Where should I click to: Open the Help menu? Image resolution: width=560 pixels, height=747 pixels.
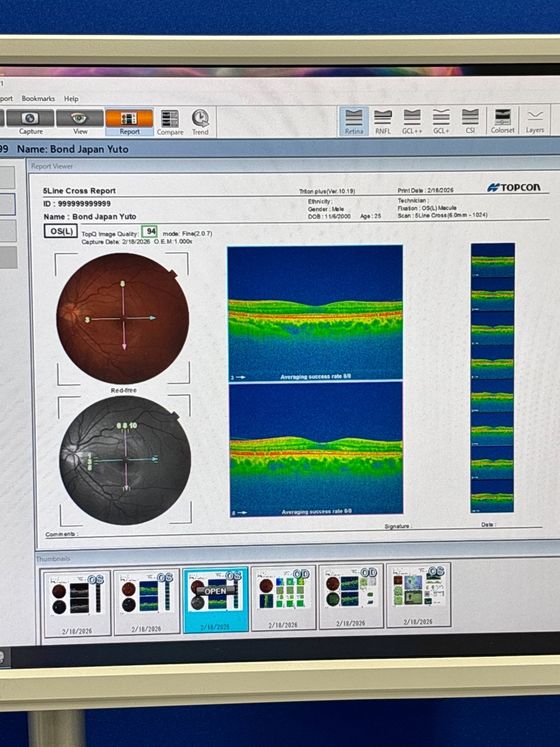[71, 99]
